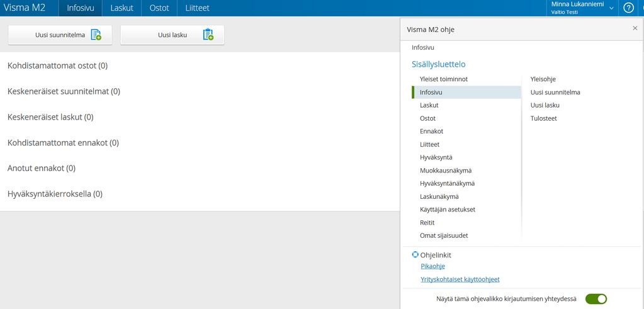The height and width of the screenshot is (309, 644).
Task: Disable showing help menu at login toggle
Action: (x=596, y=299)
